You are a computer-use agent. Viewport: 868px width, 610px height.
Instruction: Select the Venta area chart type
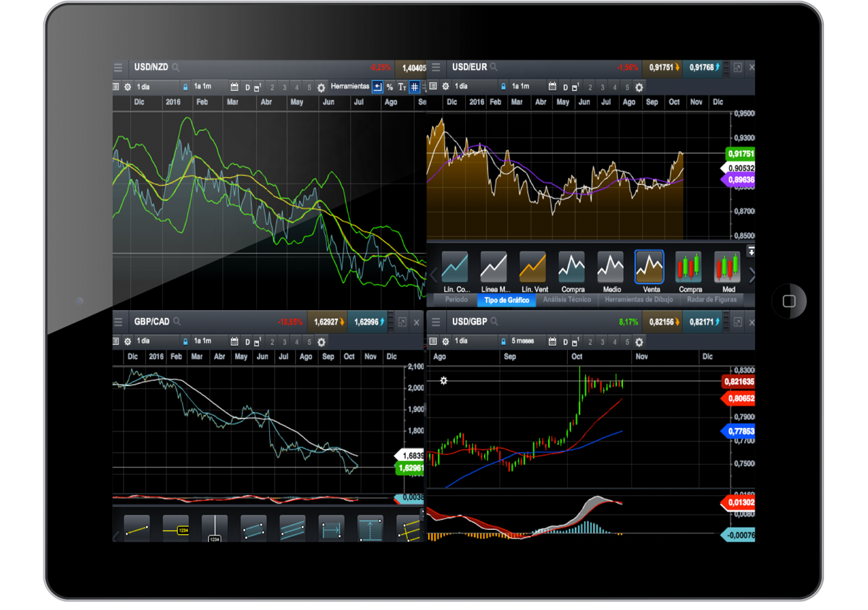[x=649, y=267]
